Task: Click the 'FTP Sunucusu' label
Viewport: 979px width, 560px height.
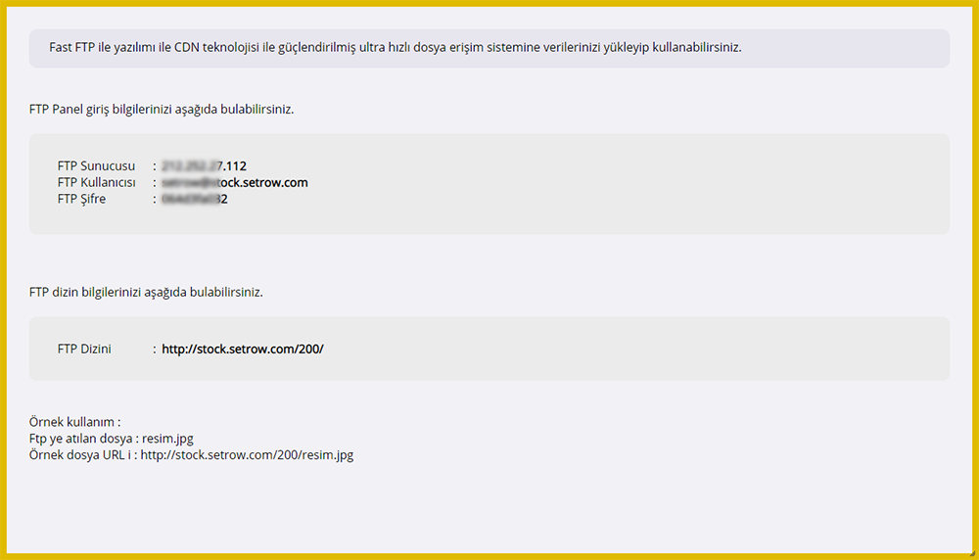Action: point(96,166)
